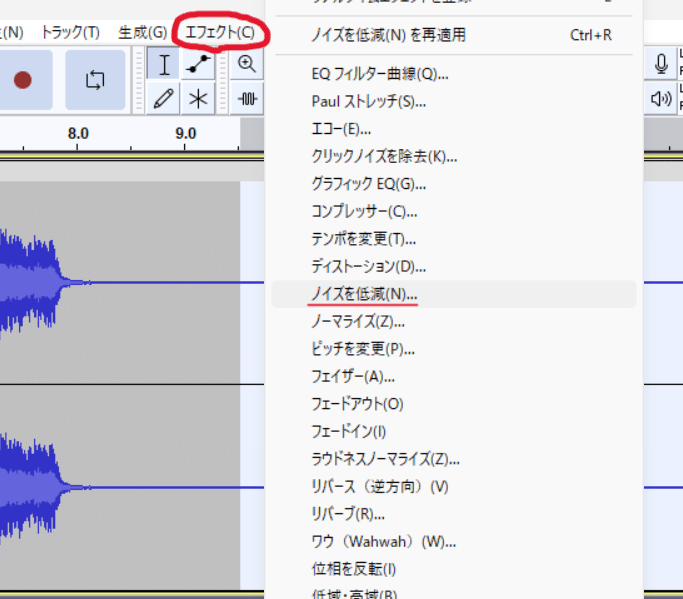Click the Zoom In magnifier icon
683x599 pixels.
point(247,64)
